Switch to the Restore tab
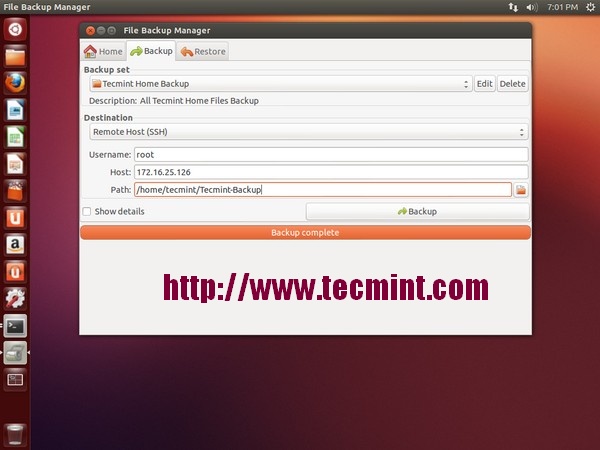600x450 pixels. (x=203, y=51)
